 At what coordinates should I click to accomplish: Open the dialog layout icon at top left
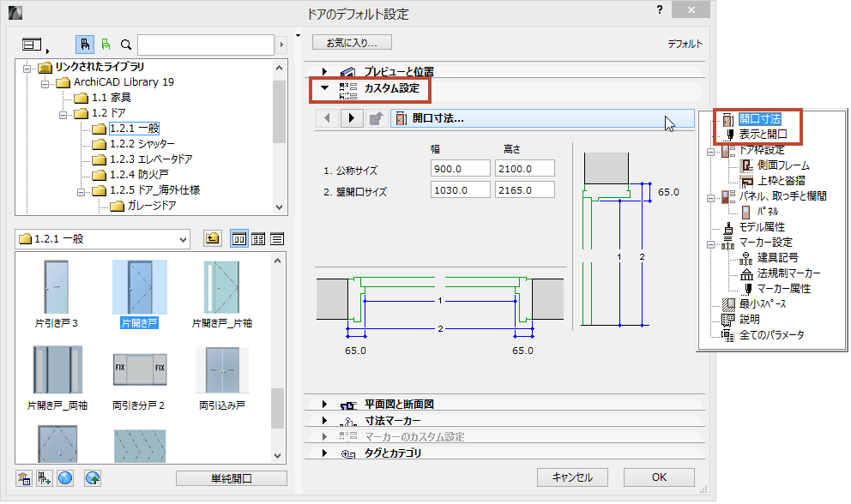pyautogui.click(x=31, y=44)
